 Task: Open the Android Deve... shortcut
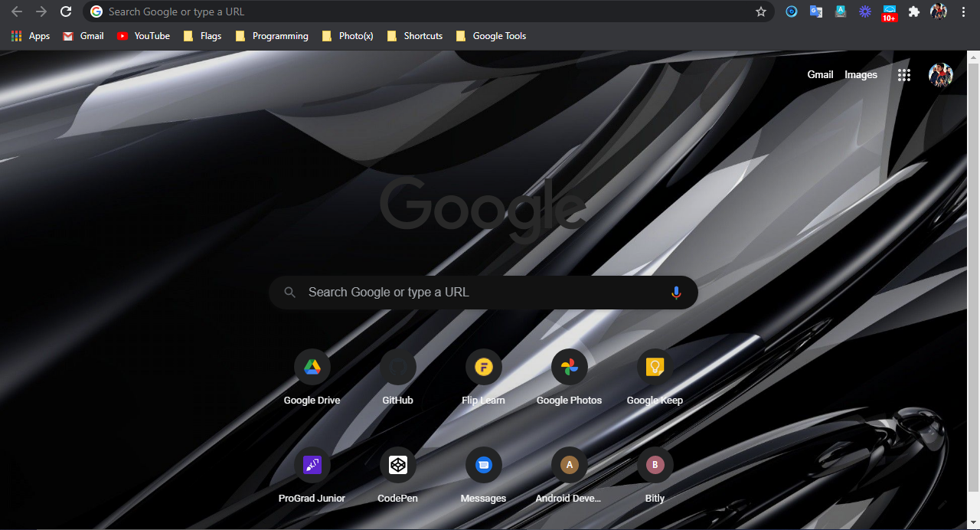(569, 475)
